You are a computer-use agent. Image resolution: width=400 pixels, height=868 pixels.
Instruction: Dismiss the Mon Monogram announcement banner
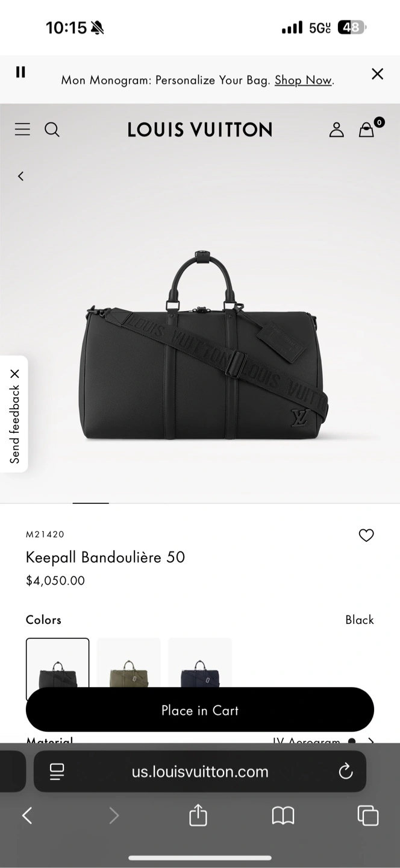point(378,74)
